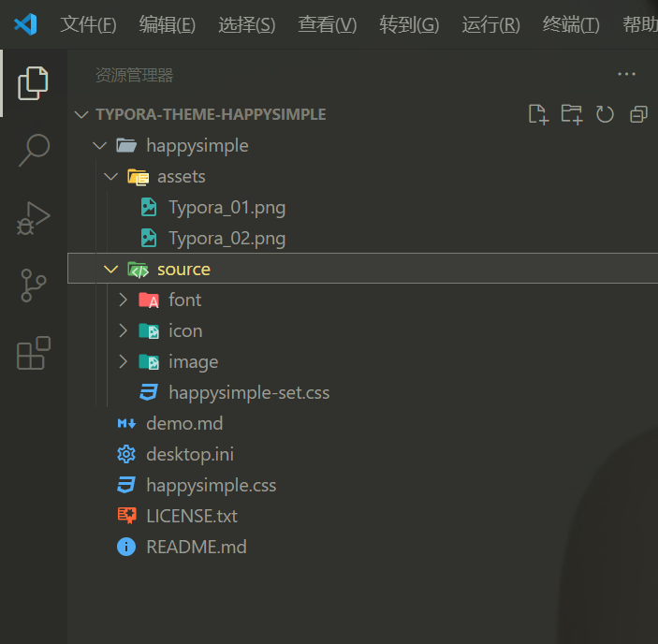This screenshot has width=658, height=644.
Task: Click the source folder icon
Action: pos(139,270)
